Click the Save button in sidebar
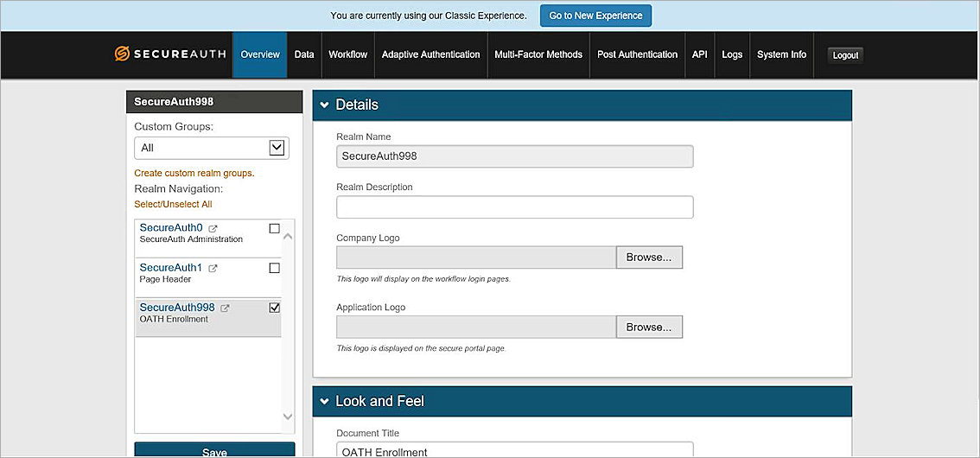 pyautogui.click(x=214, y=450)
